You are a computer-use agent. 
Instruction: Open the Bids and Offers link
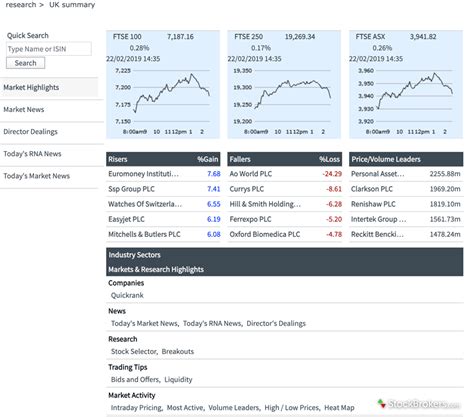point(135,379)
